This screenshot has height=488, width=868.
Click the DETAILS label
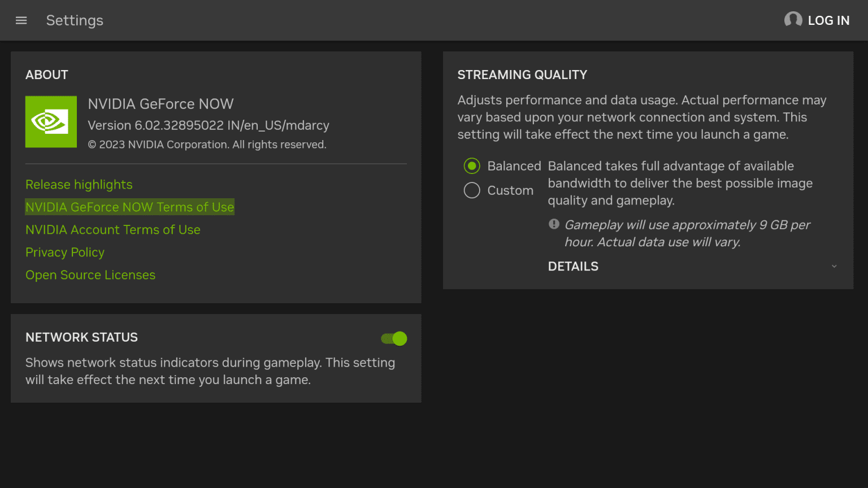click(x=573, y=267)
